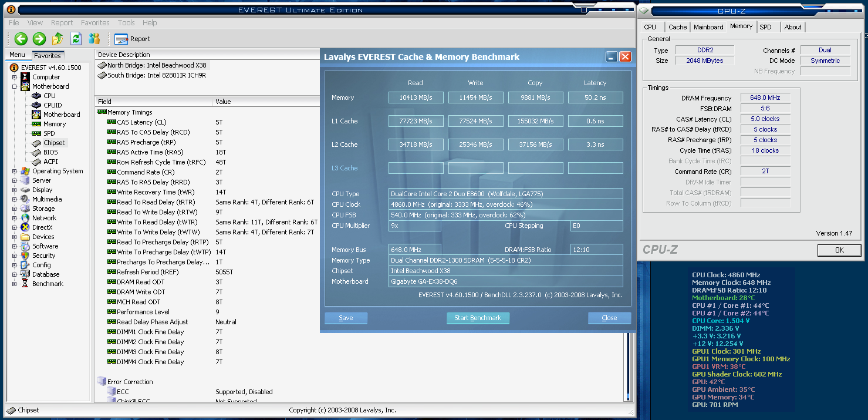Switch to the CPU tab in CPU-Z

tap(650, 27)
